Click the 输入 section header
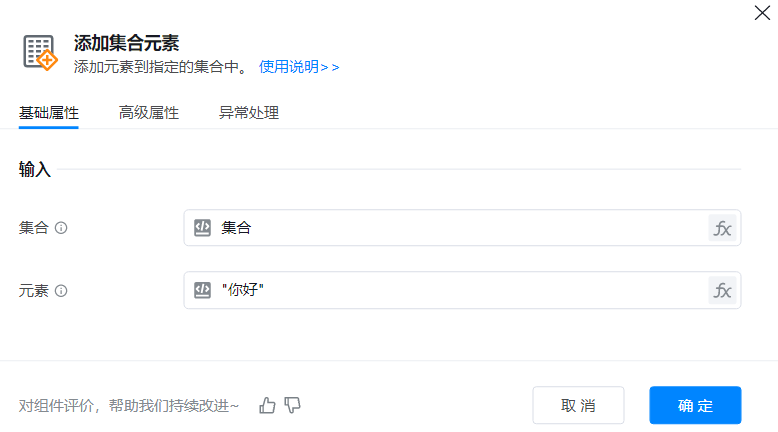 (35, 170)
